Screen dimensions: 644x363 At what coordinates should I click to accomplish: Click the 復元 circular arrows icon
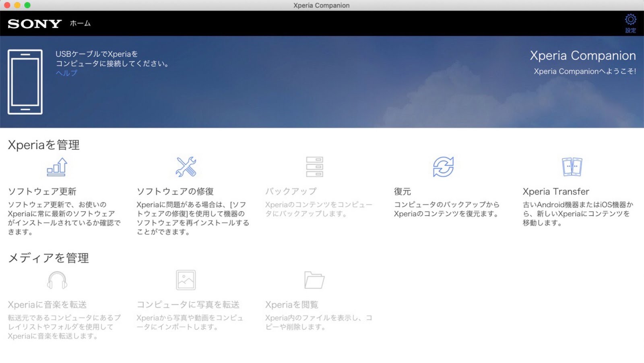tap(443, 167)
